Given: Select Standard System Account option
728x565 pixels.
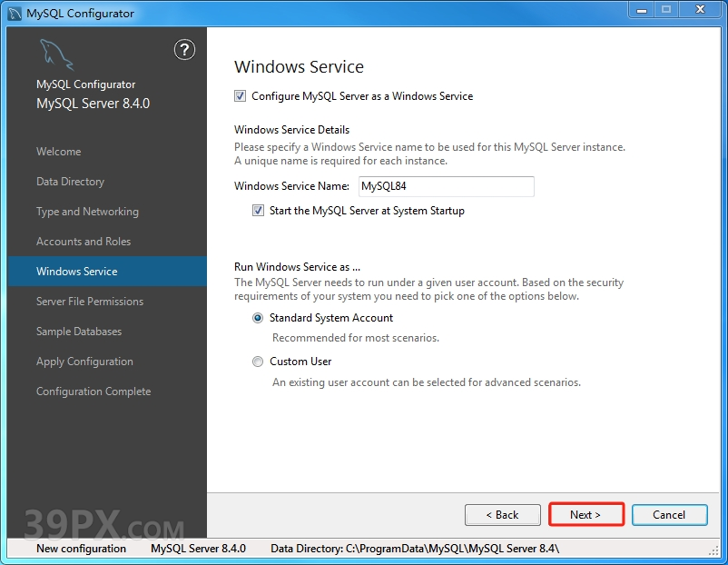Looking at the screenshot, I should point(259,318).
